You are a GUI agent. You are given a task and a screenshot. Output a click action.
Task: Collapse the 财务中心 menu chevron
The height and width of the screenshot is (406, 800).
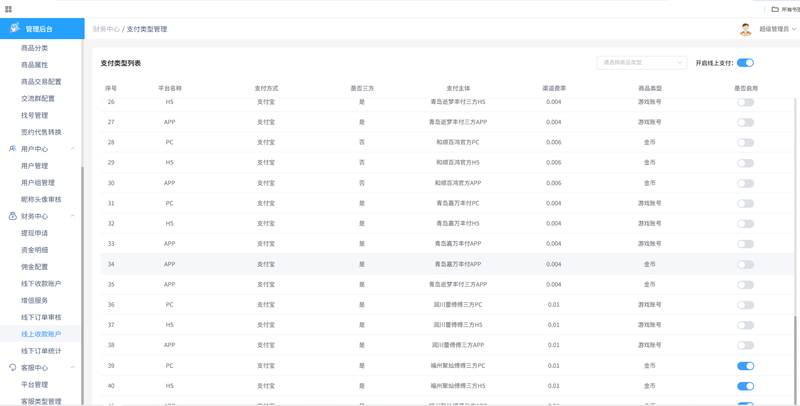pyautogui.click(x=72, y=216)
